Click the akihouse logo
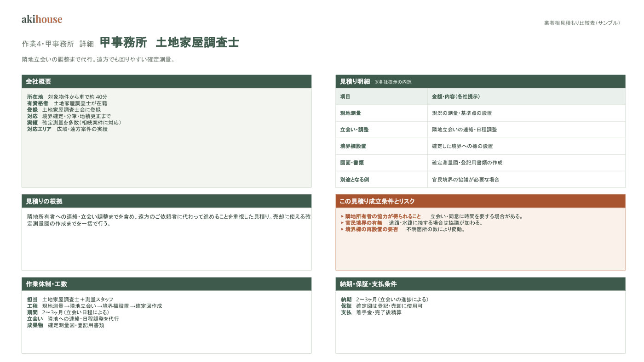Viewport: 644px width, 362px height. (x=42, y=19)
